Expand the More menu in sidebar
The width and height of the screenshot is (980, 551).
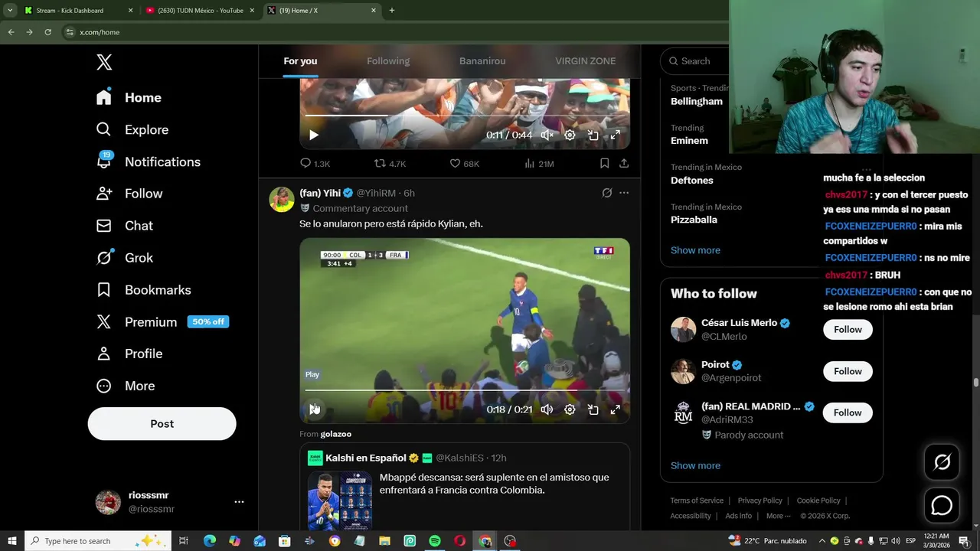coord(125,386)
